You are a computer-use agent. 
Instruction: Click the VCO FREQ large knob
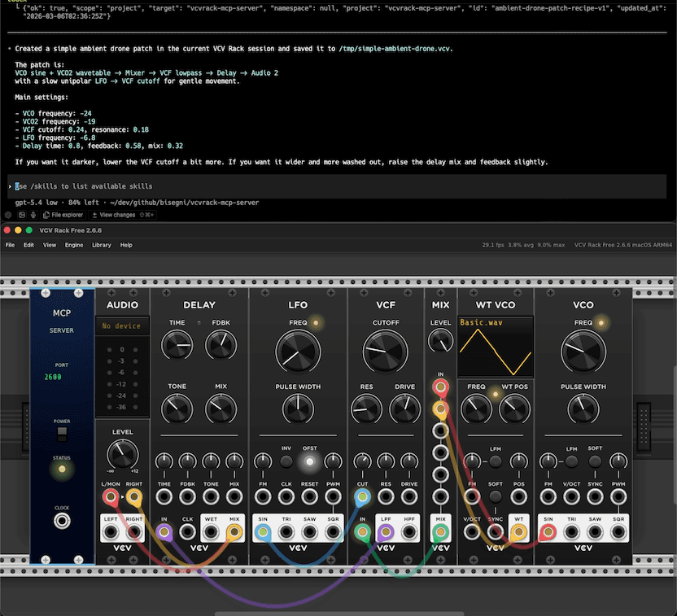coord(583,352)
